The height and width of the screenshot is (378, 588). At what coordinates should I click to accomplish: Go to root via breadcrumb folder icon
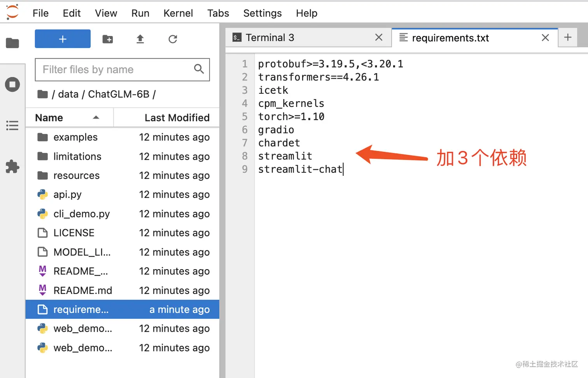click(x=42, y=94)
